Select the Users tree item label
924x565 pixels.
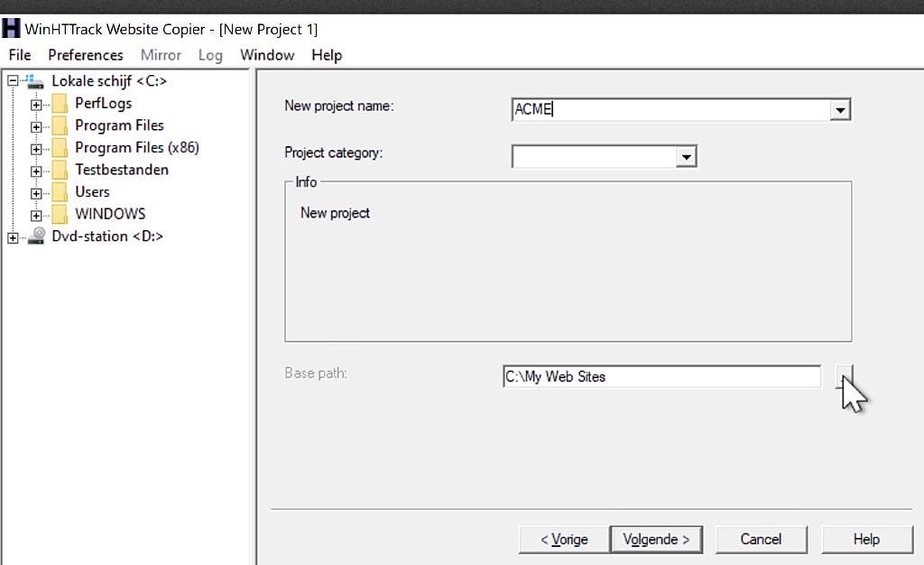click(x=92, y=192)
